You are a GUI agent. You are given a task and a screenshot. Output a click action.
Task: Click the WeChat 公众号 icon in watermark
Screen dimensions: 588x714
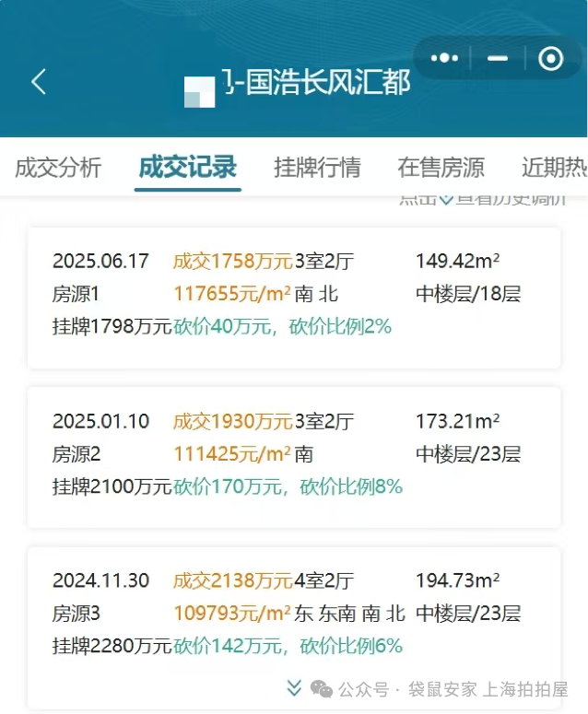point(322,689)
